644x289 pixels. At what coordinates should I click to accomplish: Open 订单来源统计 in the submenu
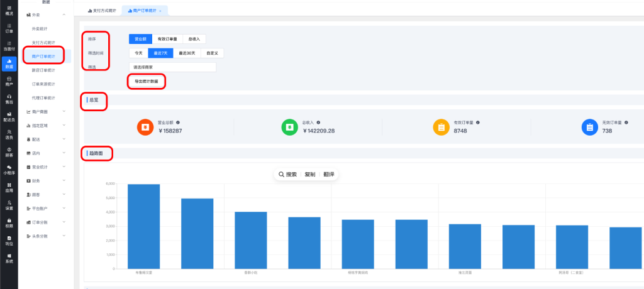click(43, 84)
